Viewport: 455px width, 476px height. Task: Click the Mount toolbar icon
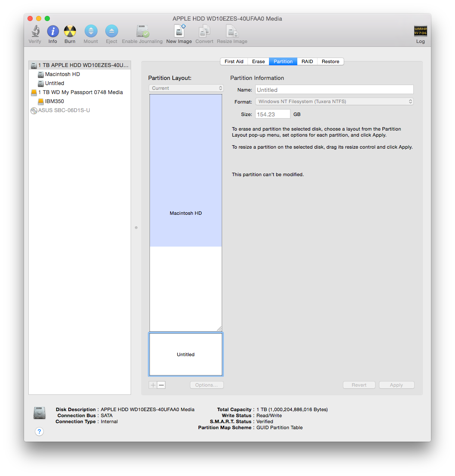(x=91, y=31)
